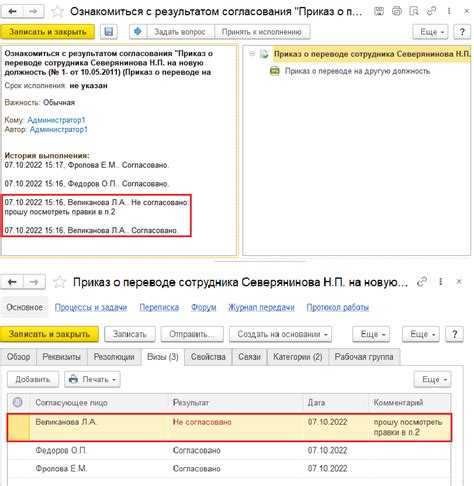Click the printer icon on the Печать button
This screenshot has height=486, width=474.
pyautogui.click(x=73, y=379)
